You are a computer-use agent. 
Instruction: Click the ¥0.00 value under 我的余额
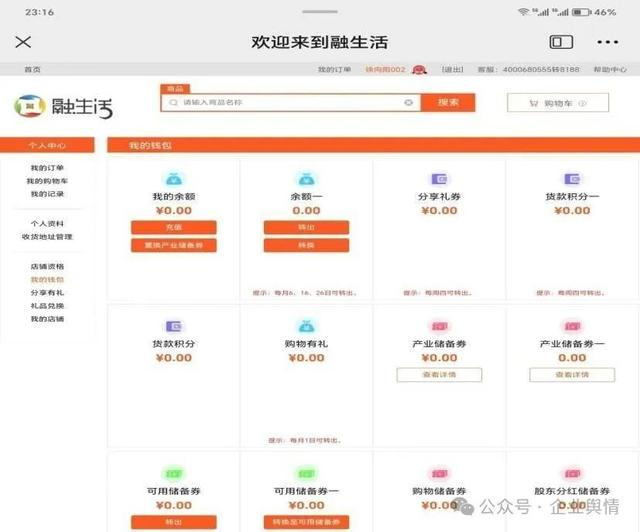(174, 211)
